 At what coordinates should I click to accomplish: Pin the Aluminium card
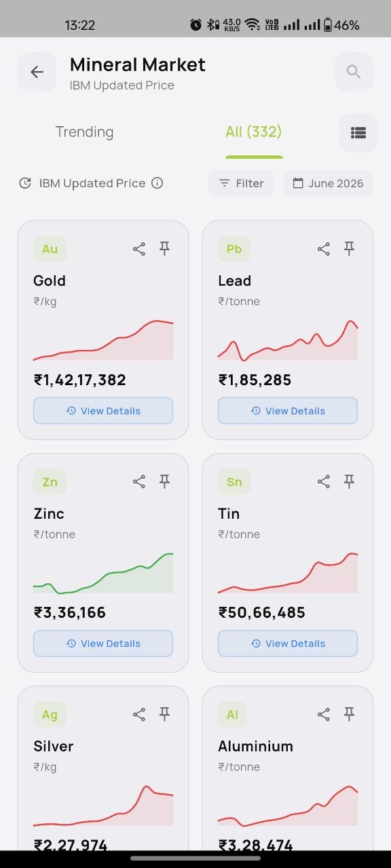[349, 713]
